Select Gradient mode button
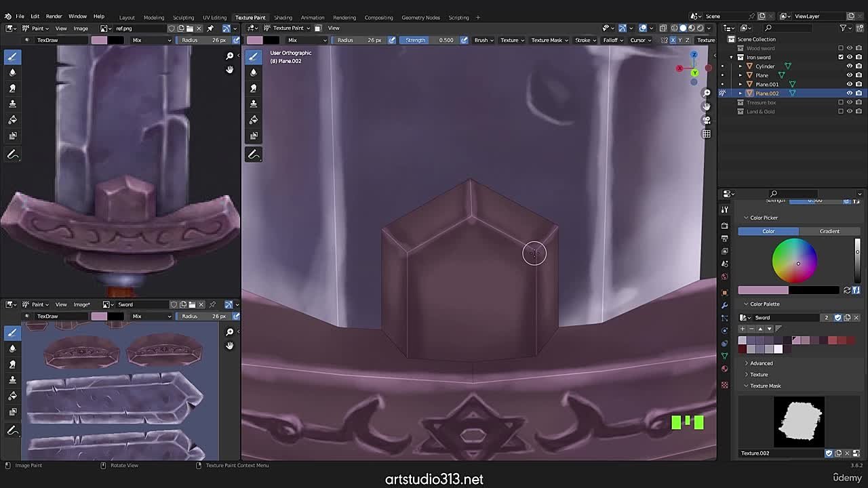Screen dimensions: 868x488 click(x=829, y=231)
